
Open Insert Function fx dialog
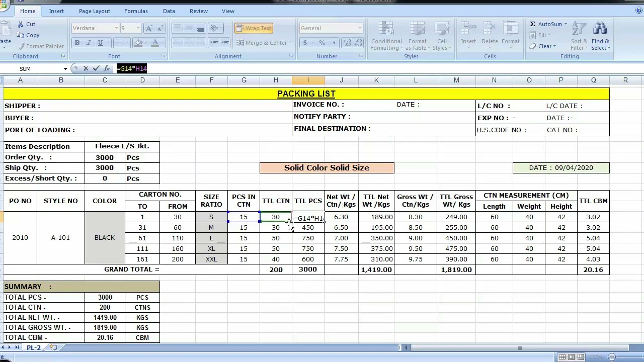[x=107, y=68]
